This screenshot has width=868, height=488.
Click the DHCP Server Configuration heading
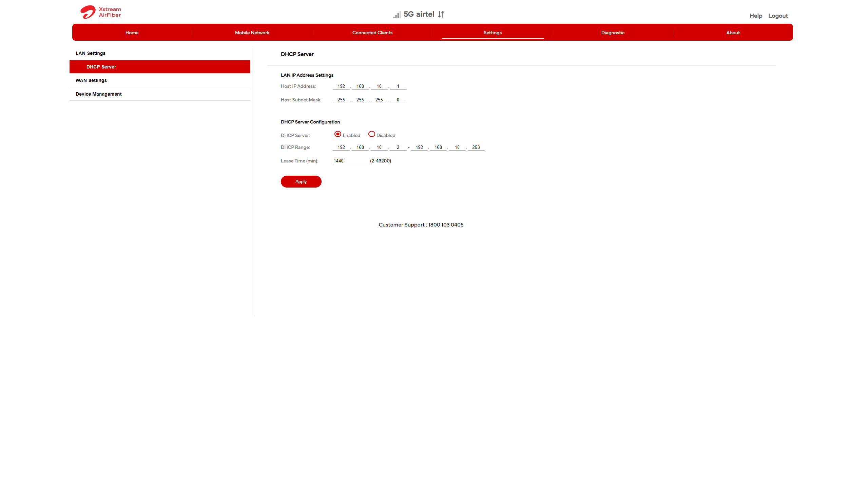(x=310, y=122)
